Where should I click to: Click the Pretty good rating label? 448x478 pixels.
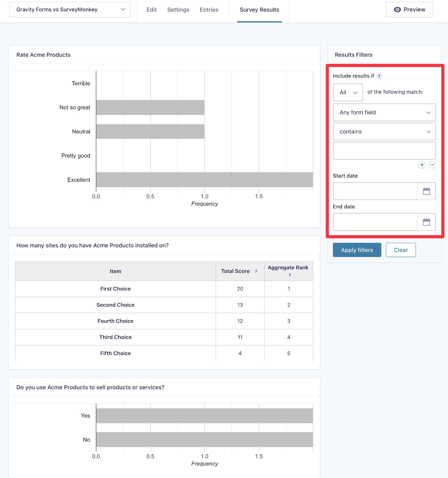pos(76,156)
